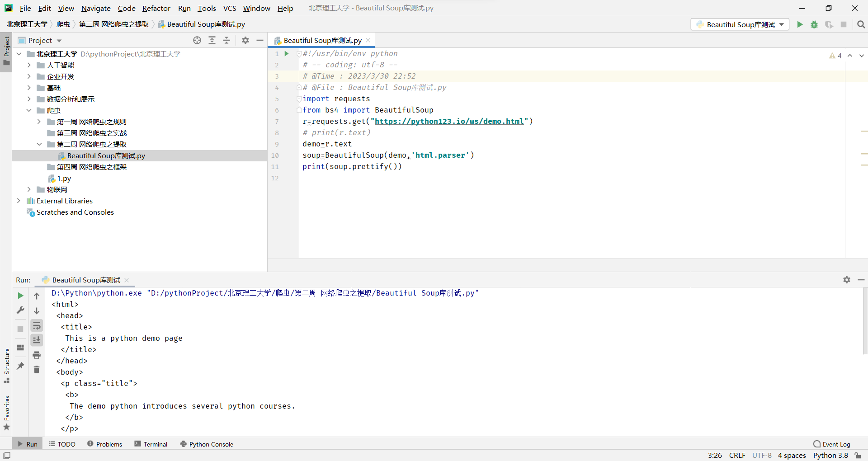Open run configuration wrench icon

click(x=20, y=310)
